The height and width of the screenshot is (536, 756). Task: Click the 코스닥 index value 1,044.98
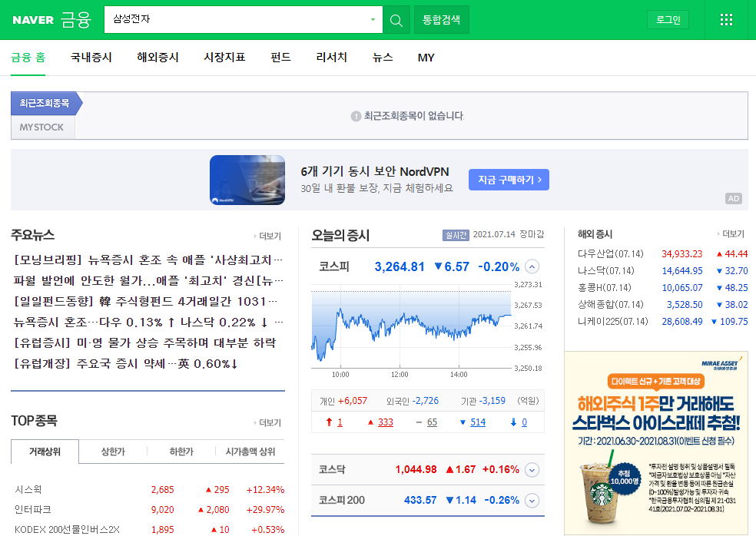point(416,469)
